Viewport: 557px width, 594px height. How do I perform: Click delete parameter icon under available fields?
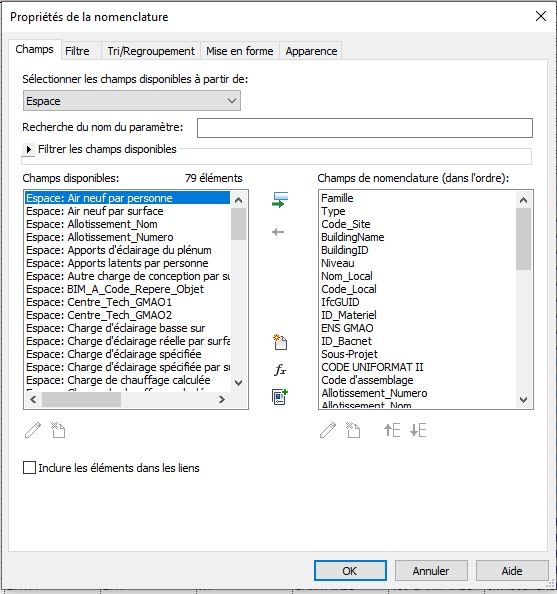point(58,430)
